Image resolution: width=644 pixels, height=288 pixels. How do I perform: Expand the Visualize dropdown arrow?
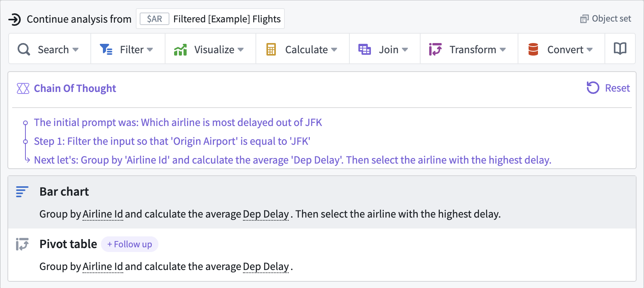click(241, 50)
